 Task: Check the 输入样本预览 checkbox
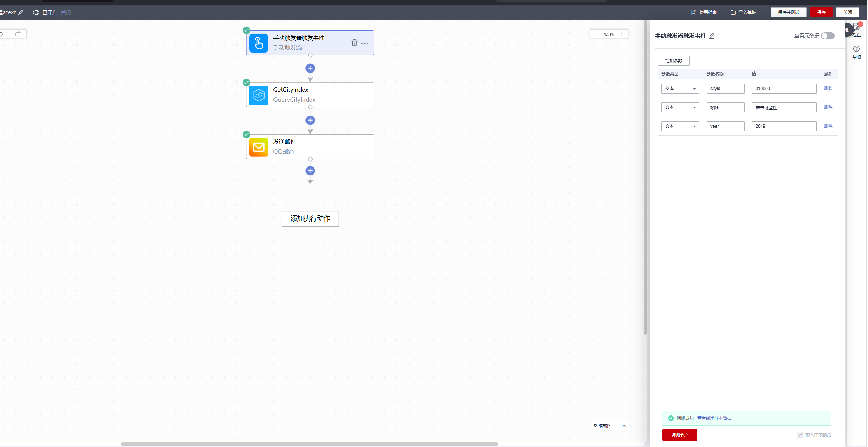800,435
